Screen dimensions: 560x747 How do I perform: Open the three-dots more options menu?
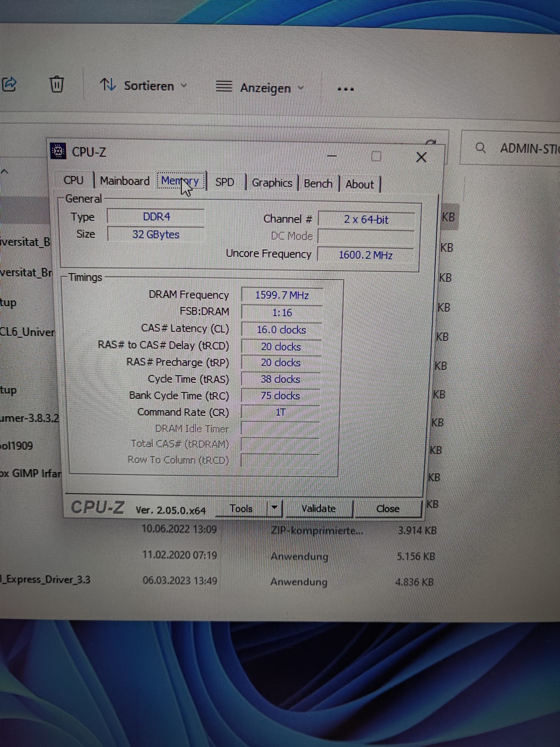(x=346, y=89)
